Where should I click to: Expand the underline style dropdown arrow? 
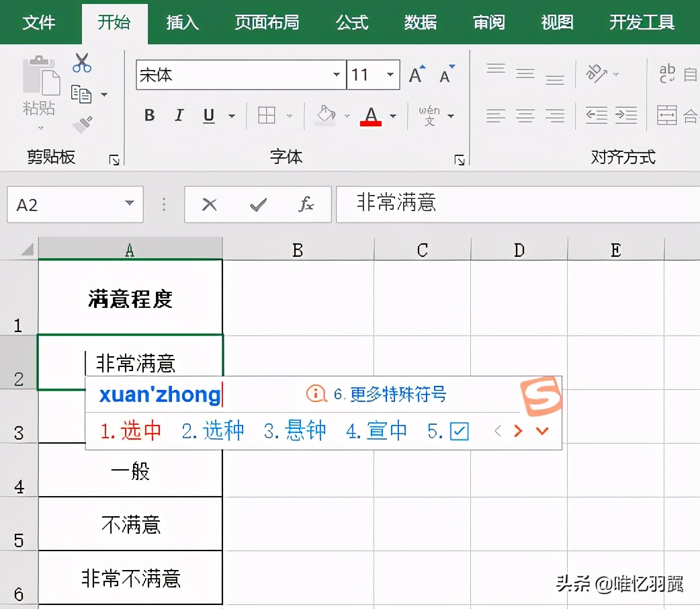232,116
